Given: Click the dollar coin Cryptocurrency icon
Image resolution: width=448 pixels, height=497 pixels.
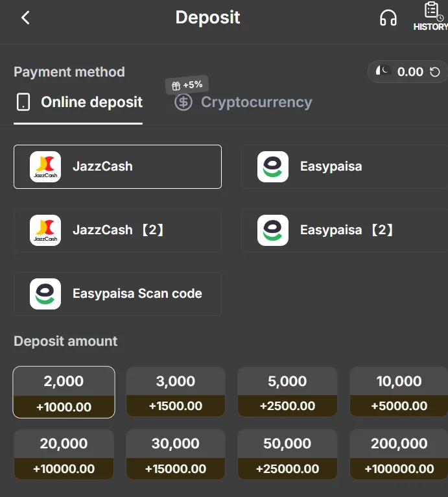Looking at the screenshot, I should coord(183,103).
